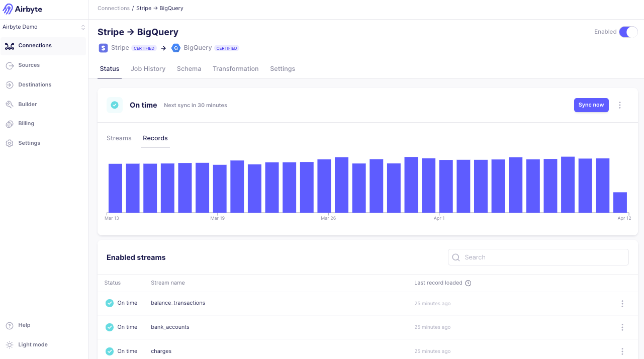Screen dimensions: 644x359
Task: Open balance_transactions stream options menu
Action: pos(622,304)
